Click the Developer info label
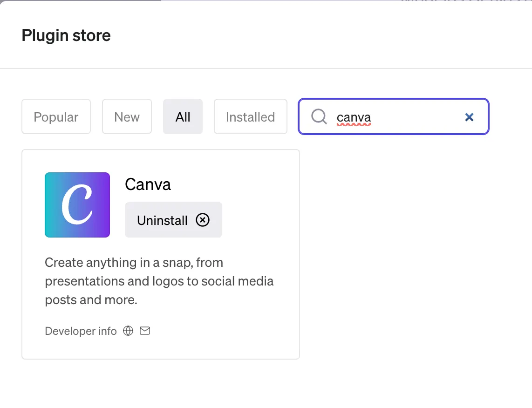532x408 pixels. click(x=81, y=331)
